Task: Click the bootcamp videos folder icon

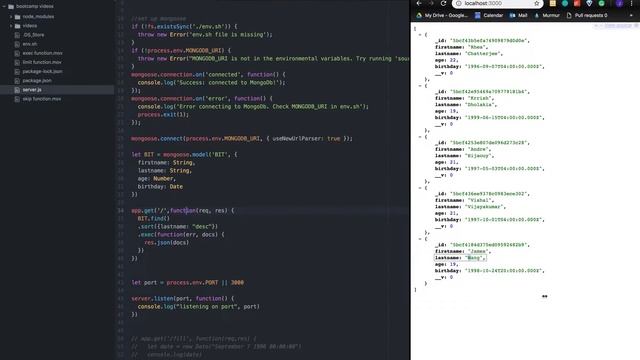Action: pos(11,7)
